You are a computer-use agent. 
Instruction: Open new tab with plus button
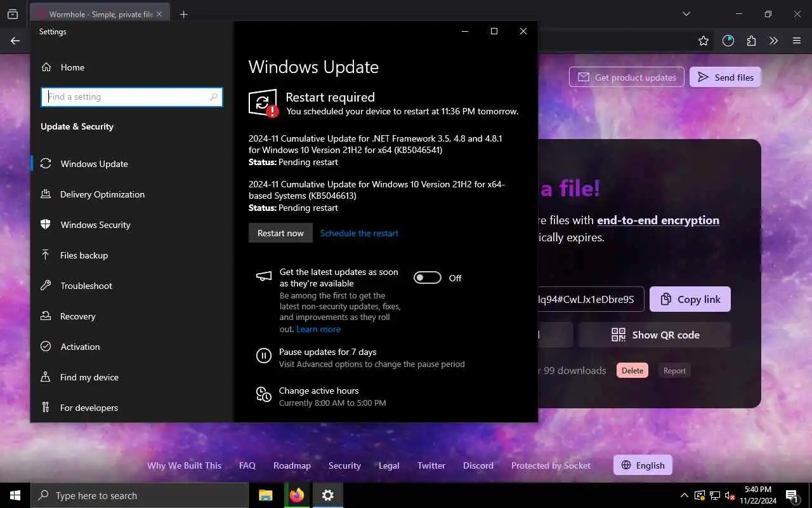coord(183,14)
